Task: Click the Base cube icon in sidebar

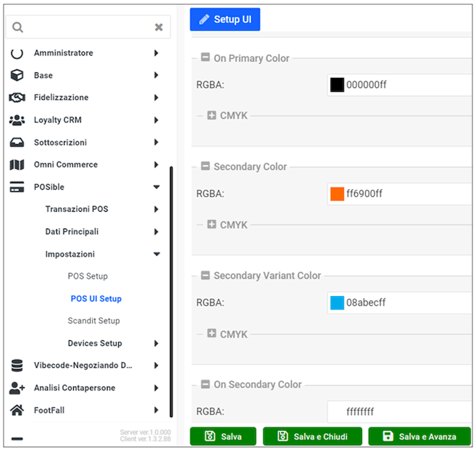Action: point(18,75)
